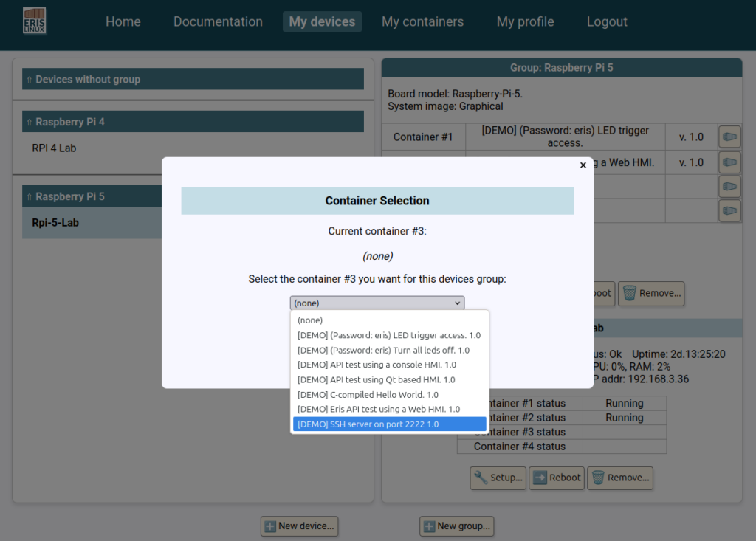Click the fourth container row edit icon

click(x=729, y=210)
